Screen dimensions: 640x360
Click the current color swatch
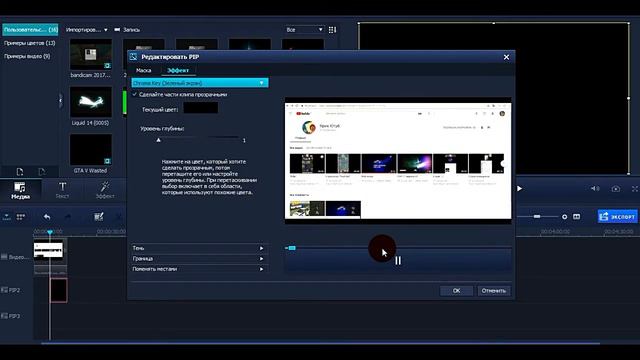200,108
